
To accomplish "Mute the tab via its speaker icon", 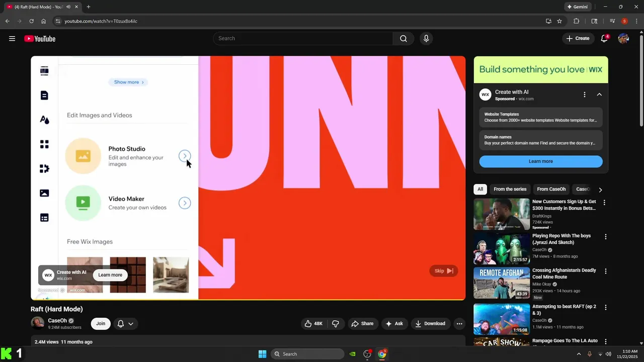I will click(x=68, y=7).
